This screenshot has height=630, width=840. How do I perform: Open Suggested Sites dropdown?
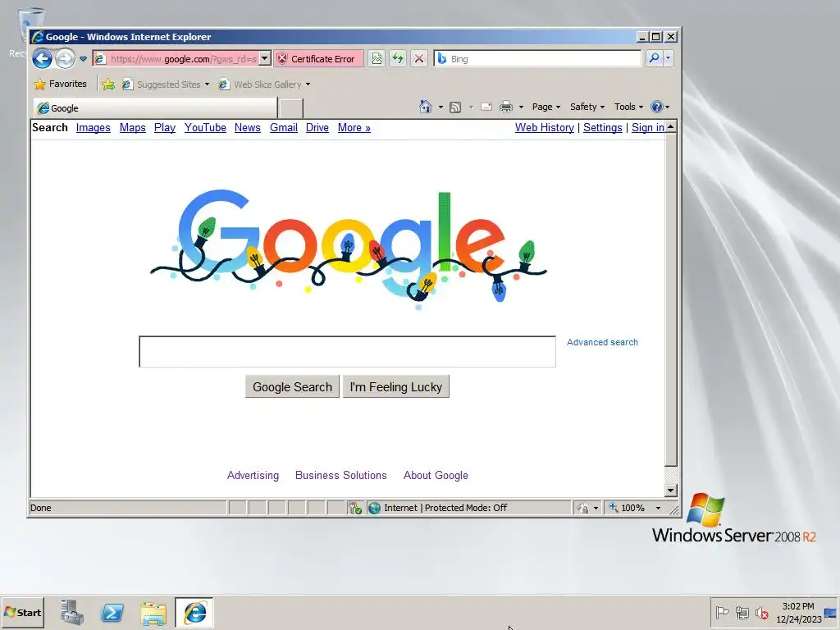pos(165,84)
